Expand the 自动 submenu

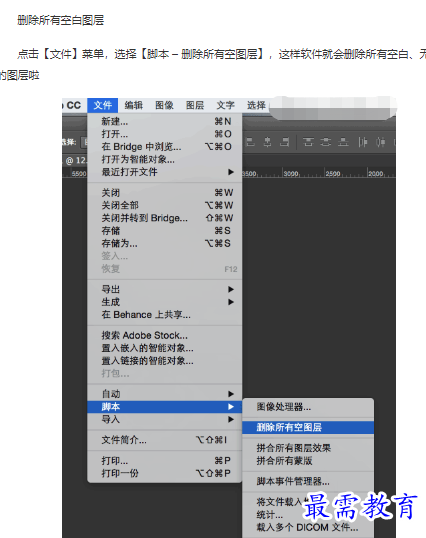(165, 394)
